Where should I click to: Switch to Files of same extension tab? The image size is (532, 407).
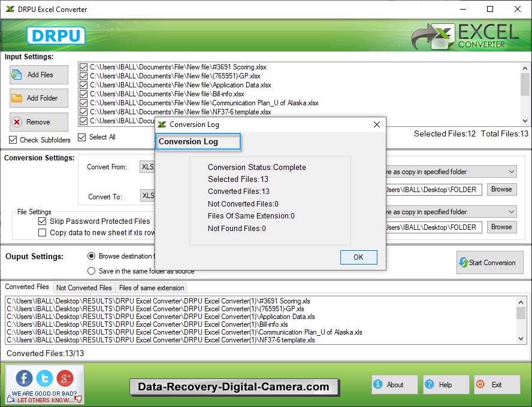152,288
